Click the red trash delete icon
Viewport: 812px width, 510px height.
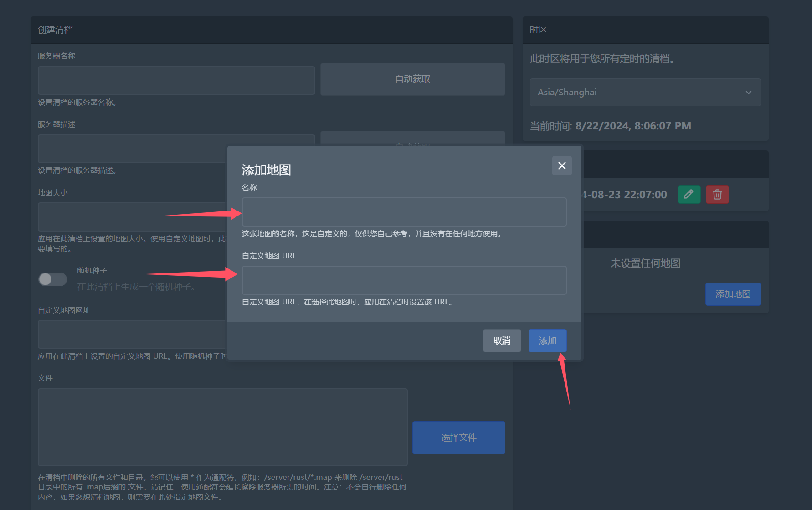(x=717, y=195)
